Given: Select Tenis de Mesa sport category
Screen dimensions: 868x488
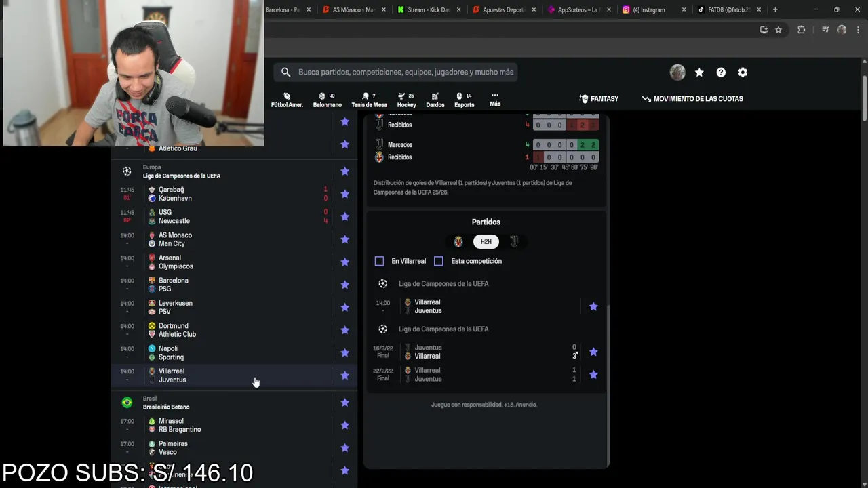Looking at the screenshot, I should click(x=369, y=100).
